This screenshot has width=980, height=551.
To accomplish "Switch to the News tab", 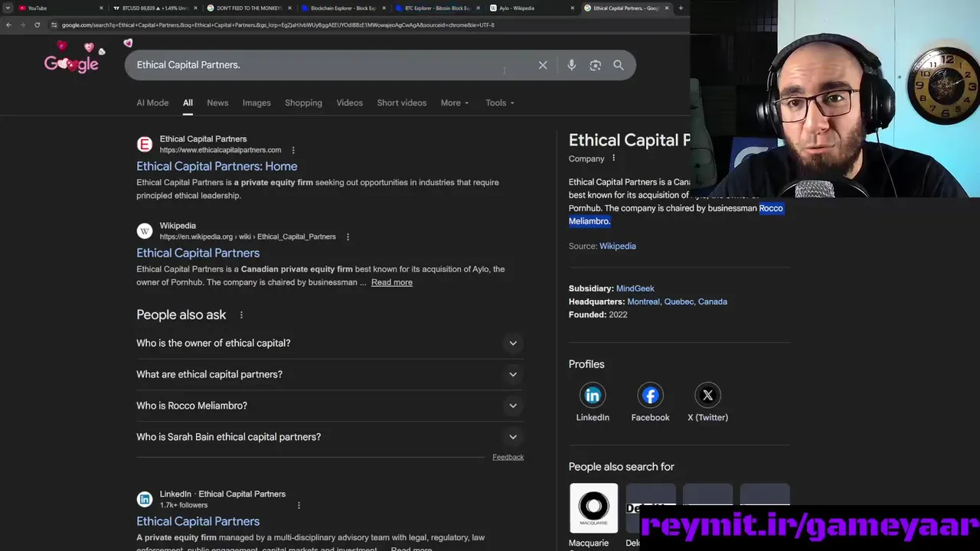I will tap(217, 103).
